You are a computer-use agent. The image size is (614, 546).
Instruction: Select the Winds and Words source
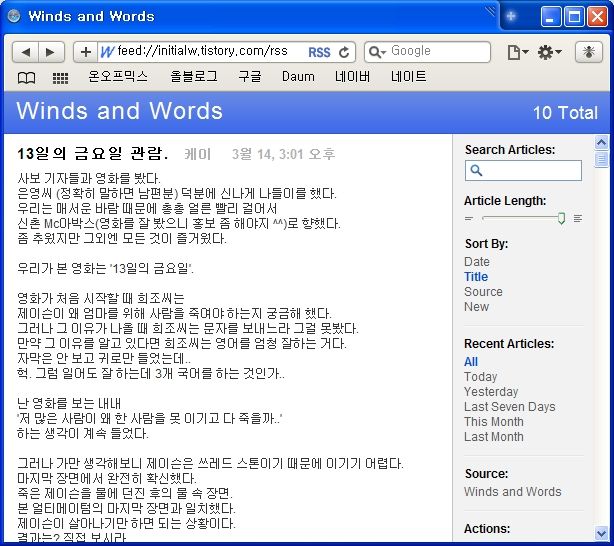click(513, 492)
